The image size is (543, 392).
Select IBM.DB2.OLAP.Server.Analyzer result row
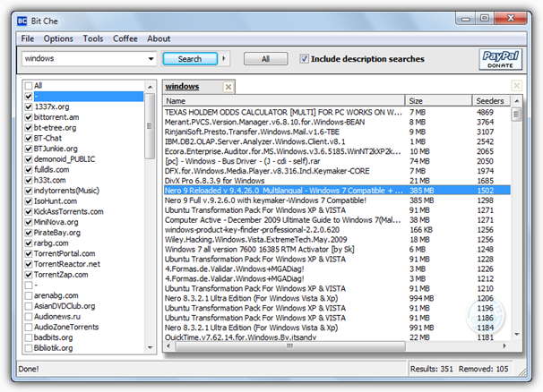coord(337,141)
